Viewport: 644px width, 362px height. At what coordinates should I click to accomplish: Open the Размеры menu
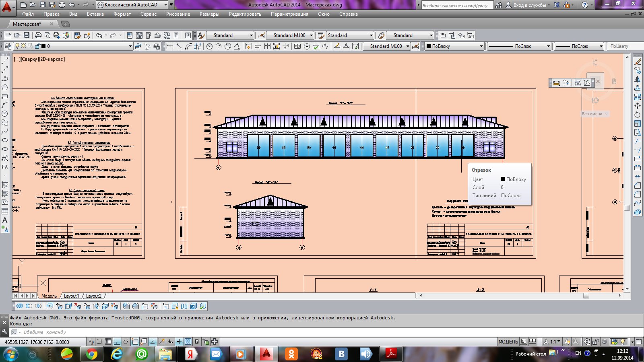tap(209, 14)
